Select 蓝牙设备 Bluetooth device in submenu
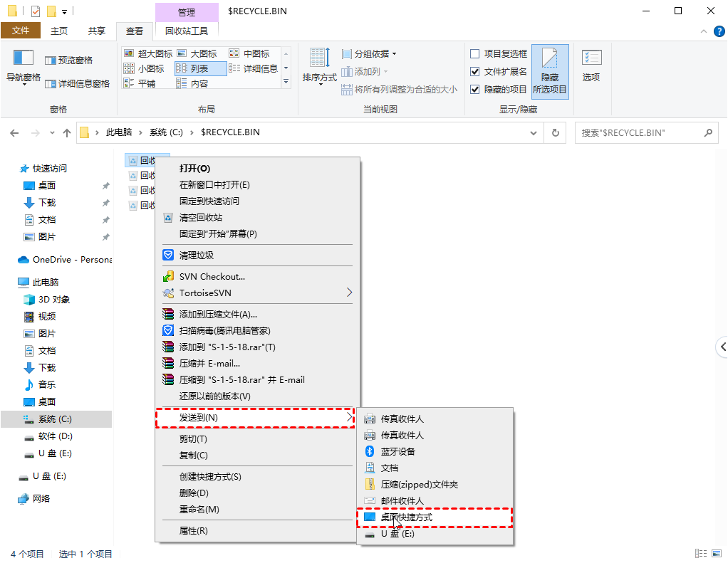The width and height of the screenshot is (728, 563). tap(397, 451)
